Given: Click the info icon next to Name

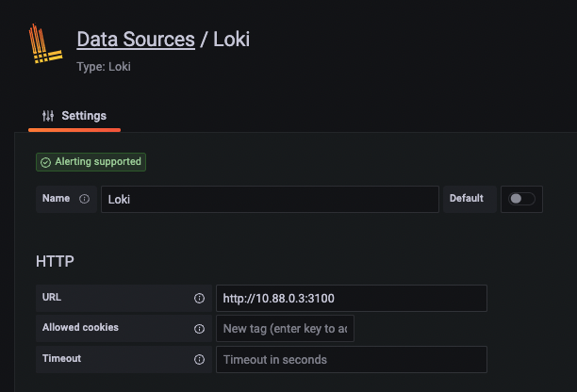Looking at the screenshot, I should [85, 200].
